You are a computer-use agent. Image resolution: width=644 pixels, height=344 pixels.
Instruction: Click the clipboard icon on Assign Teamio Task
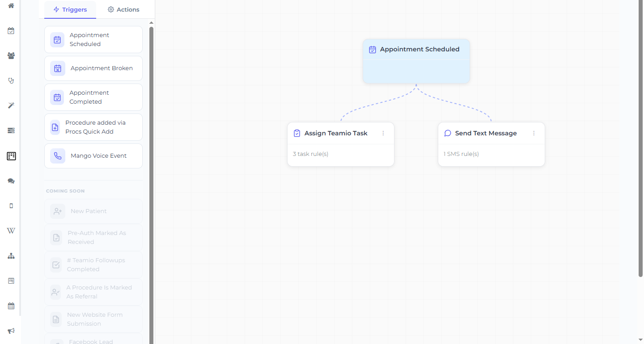tap(297, 133)
